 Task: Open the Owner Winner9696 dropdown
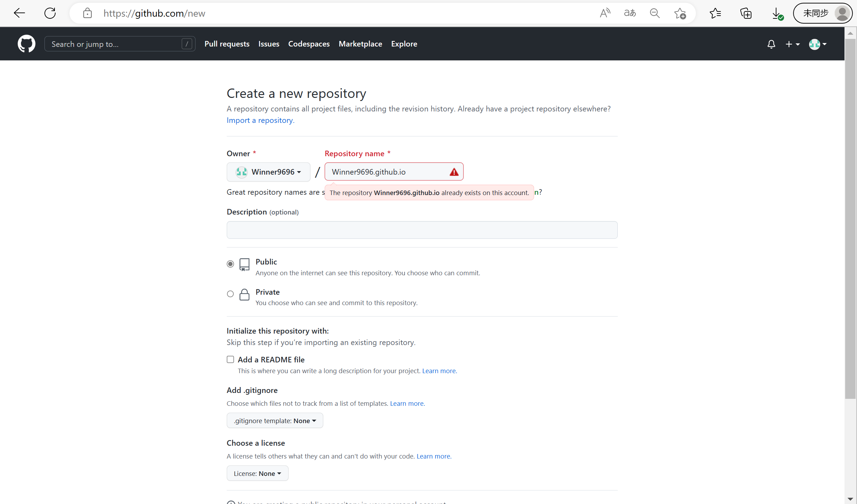point(268,172)
